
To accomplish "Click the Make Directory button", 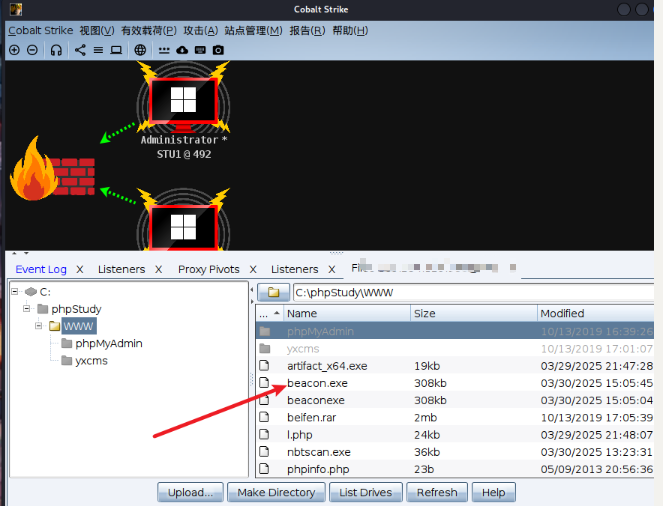I will (x=276, y=492).
